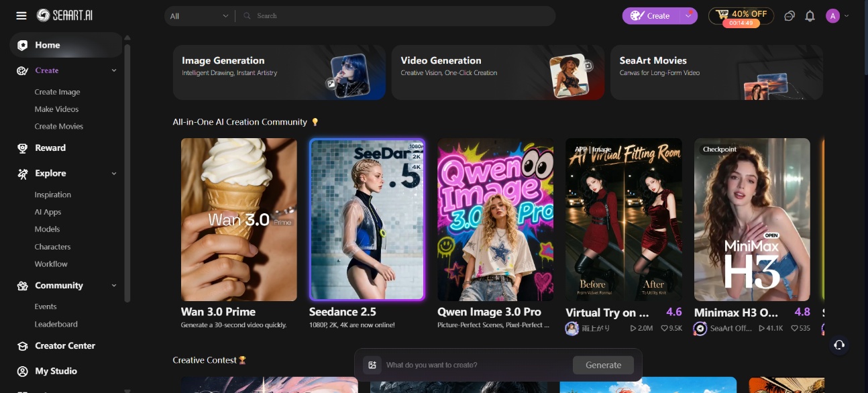The height and width of the screenshot is (393, 868).
Task: Open Create Movies in sidebar
Action: [x=59, y=126]
